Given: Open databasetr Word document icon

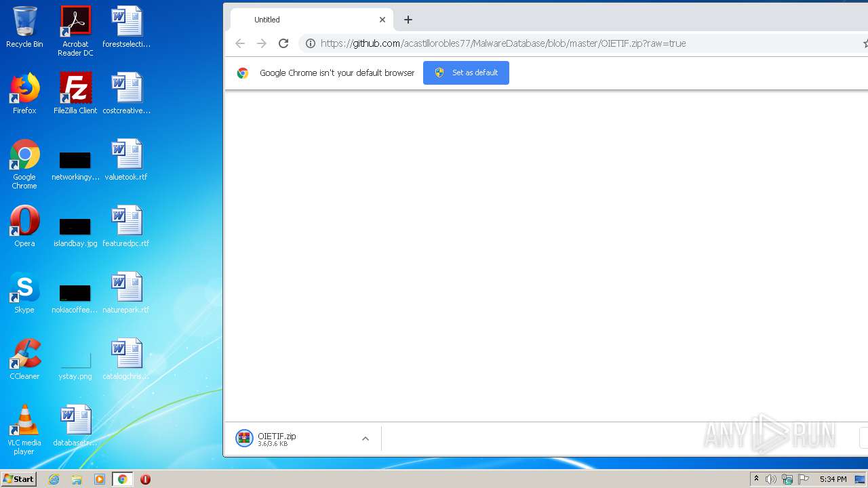Looking at the screenshot, I should (x=75, y=426).
